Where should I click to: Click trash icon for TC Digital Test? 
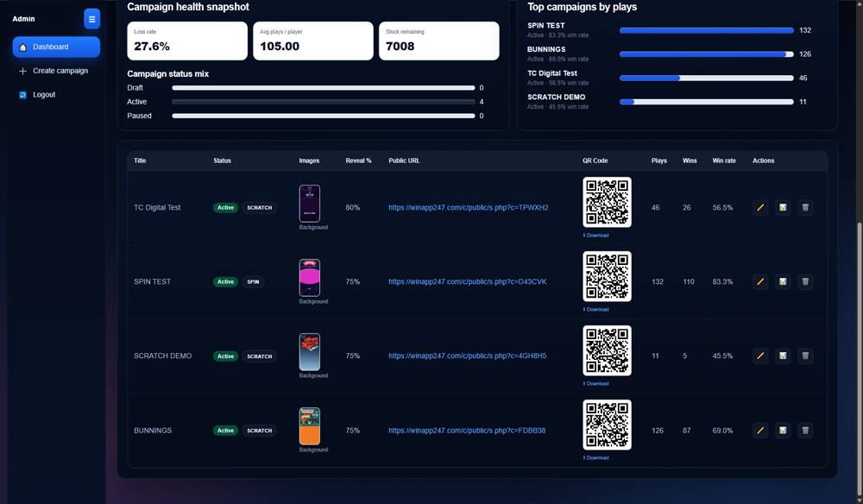(805, 208)
